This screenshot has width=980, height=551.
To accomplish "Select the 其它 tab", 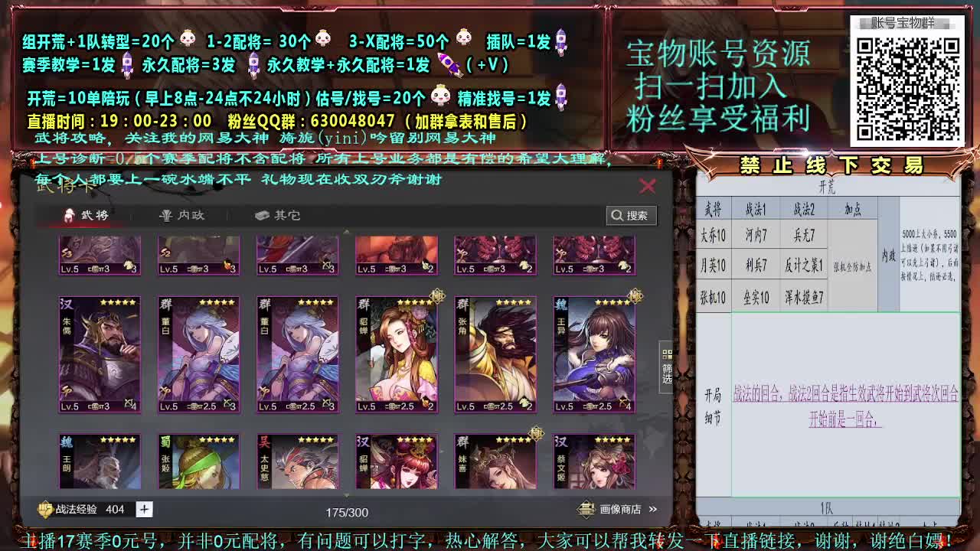I will click(278, 215).
